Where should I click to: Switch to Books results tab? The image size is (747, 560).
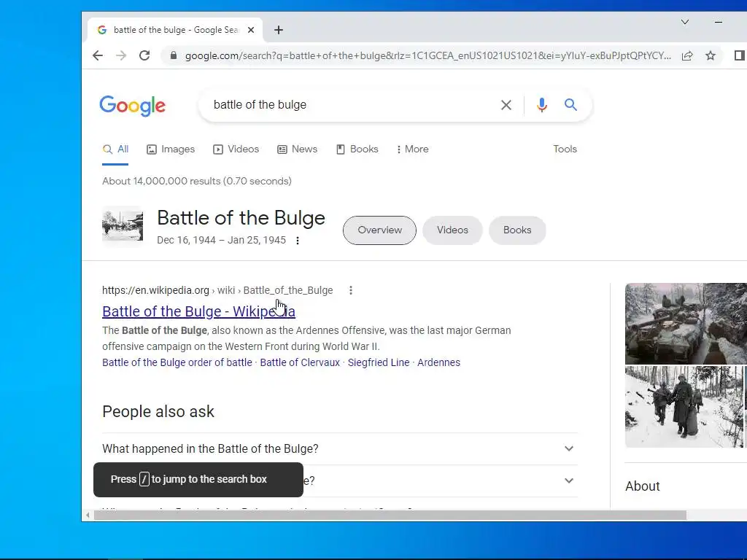coord(357,149)
